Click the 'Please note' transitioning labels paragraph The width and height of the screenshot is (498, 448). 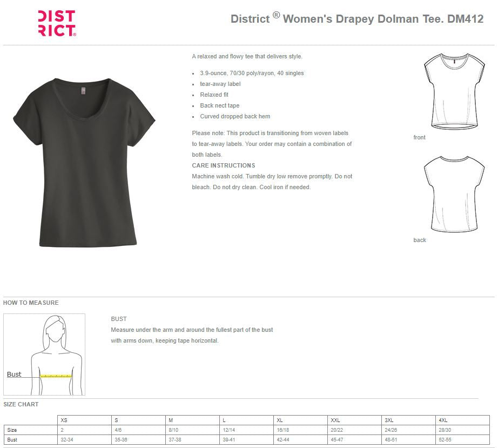click(272, 144)
